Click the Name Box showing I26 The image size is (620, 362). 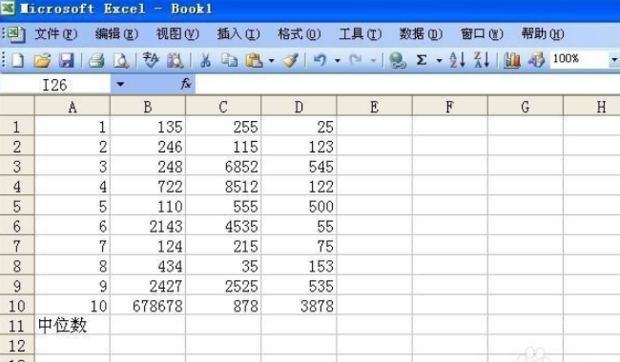tap(55, 85)
